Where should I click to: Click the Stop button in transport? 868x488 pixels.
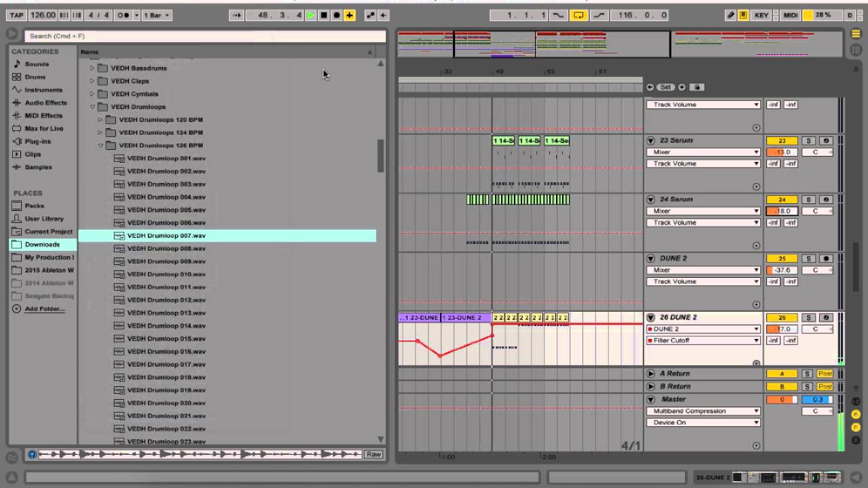coord(324,15)
